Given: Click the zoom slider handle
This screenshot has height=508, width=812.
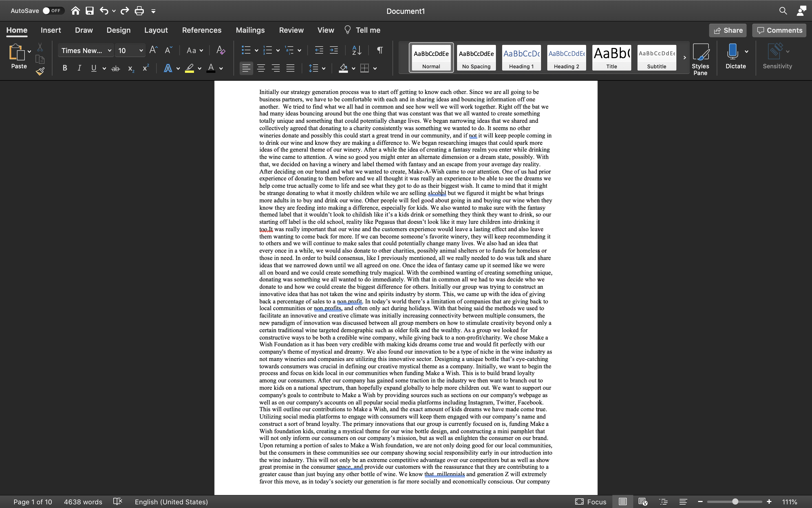Looking at the screenshot, I should (x=735, y=502).
